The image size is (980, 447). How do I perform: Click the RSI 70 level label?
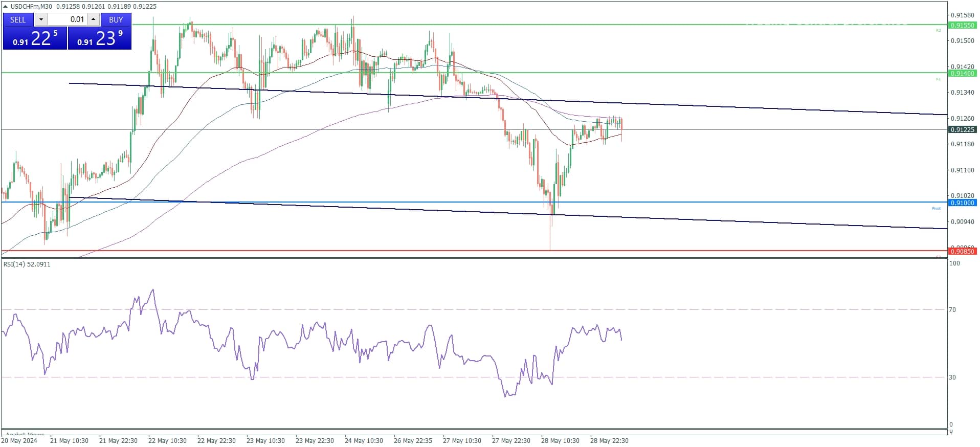click(x=952, y=310)
